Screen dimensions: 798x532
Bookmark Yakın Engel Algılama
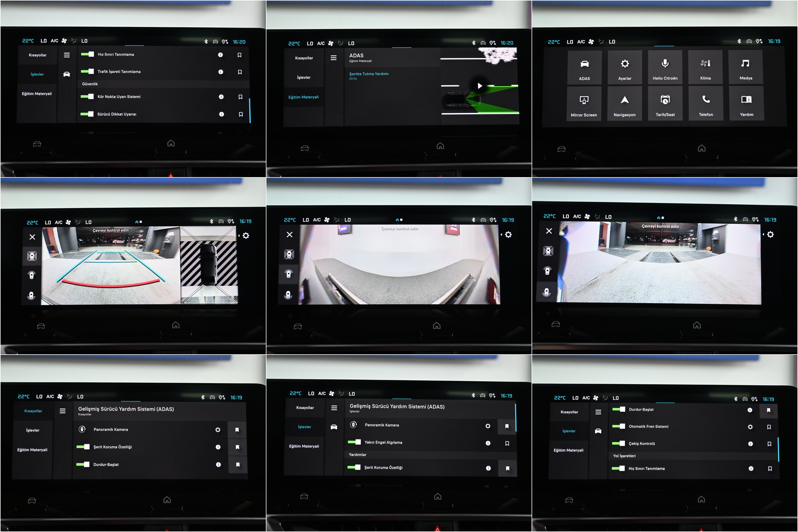(x=507, y=443)
